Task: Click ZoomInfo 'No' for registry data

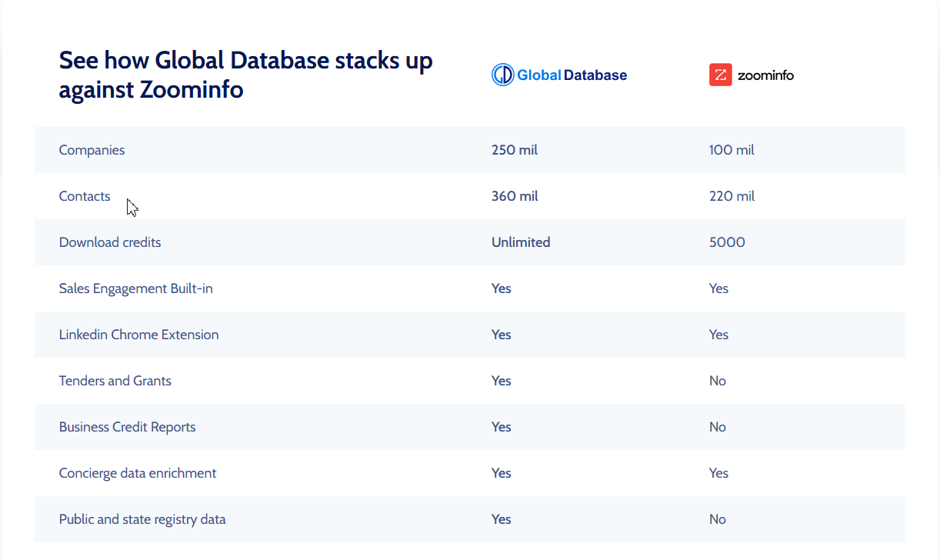Action: tap(718, 519)
